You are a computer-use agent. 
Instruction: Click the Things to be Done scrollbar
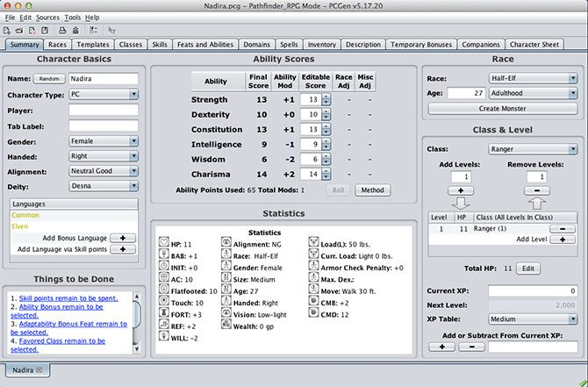(137, 323)
